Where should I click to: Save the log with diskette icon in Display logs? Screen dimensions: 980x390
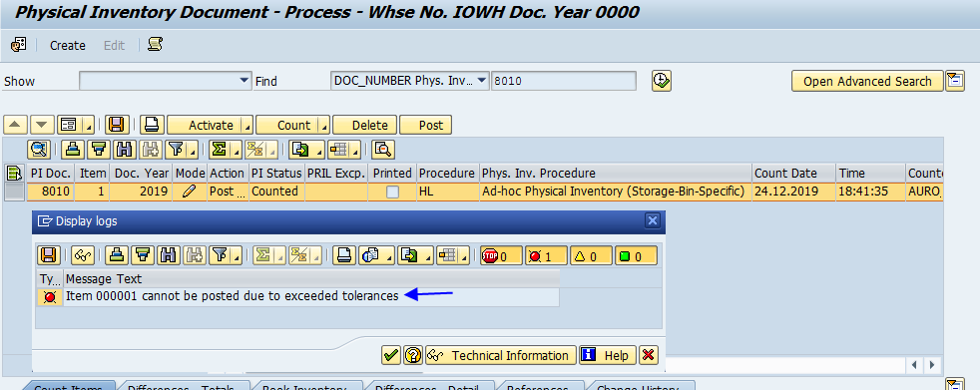[48, 255]
